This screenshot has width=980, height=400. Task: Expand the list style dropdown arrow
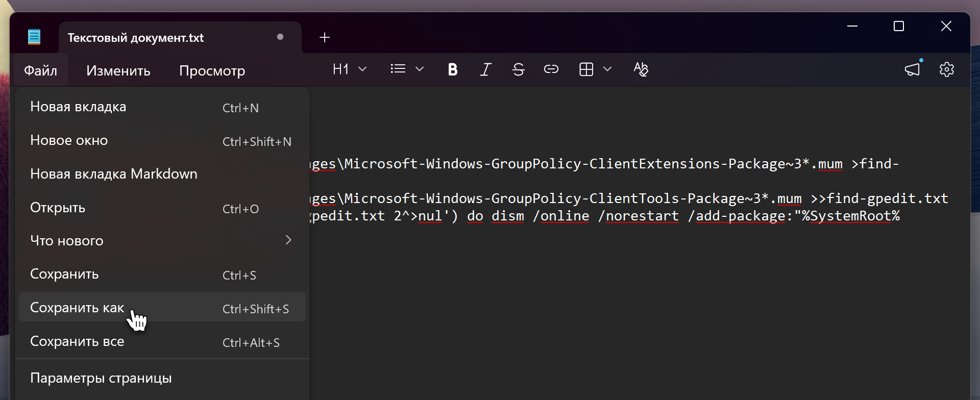pos(420,69)
